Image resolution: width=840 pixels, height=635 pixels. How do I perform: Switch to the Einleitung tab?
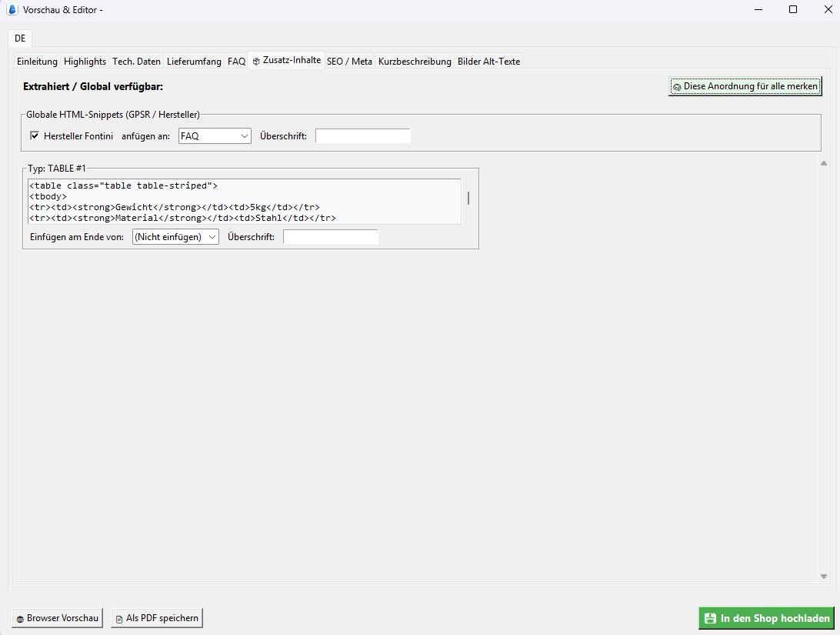point(36,61)
